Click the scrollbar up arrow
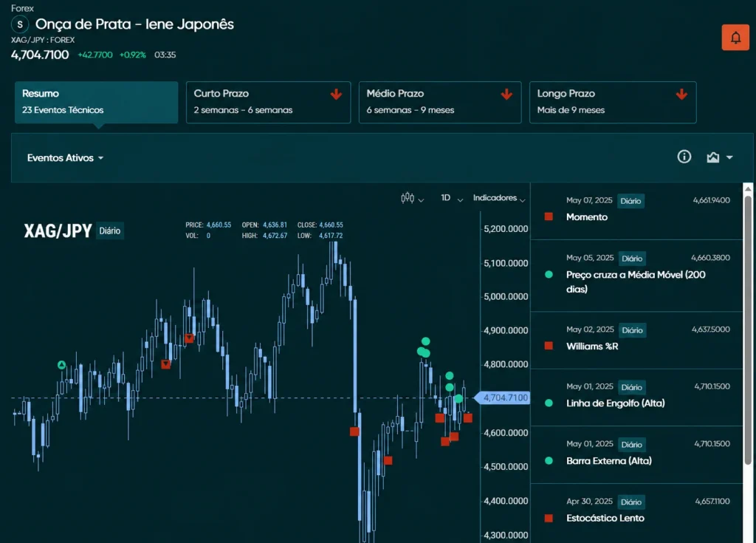756x543 pixels. (x=748, y=188)
